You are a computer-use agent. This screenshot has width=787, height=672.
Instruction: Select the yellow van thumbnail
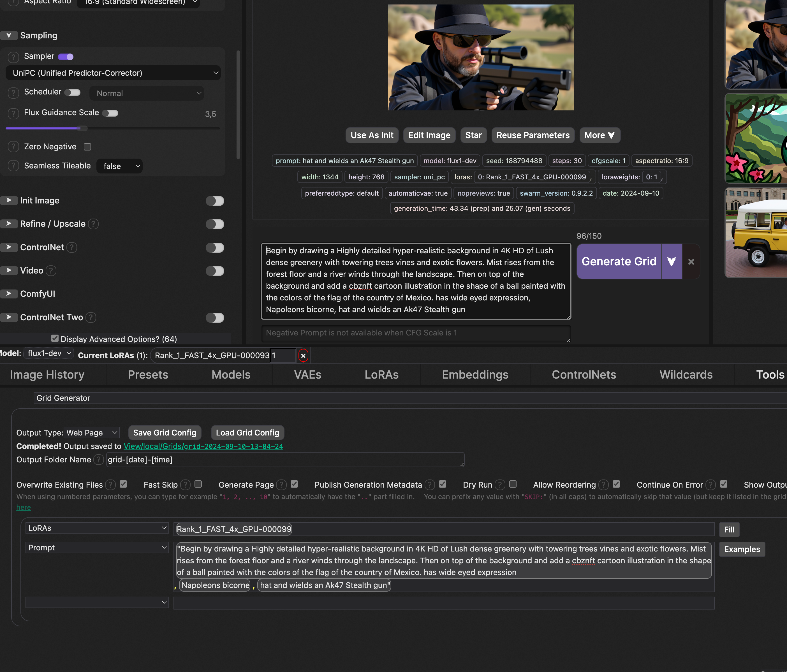pyautogui.click(x=756, y=233)
